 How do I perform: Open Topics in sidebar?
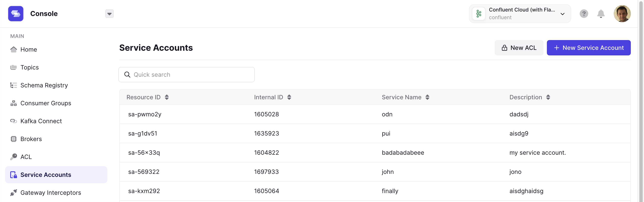point(56,68)
